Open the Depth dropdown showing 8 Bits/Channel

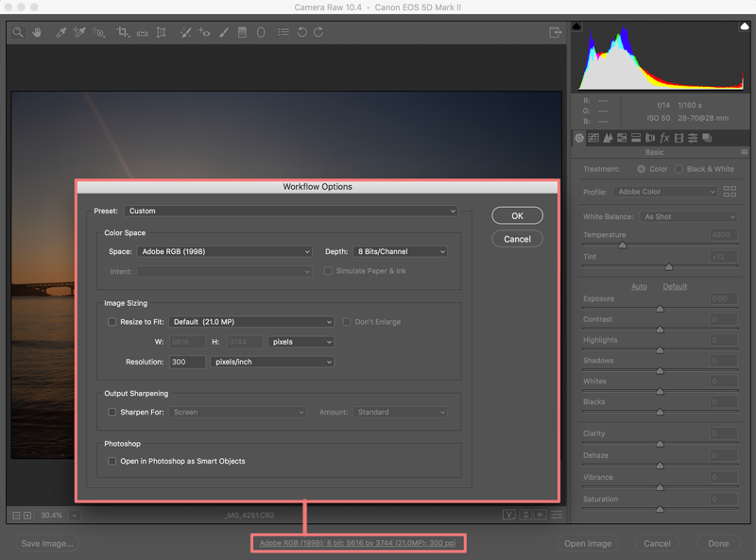(x=400, y=251)
